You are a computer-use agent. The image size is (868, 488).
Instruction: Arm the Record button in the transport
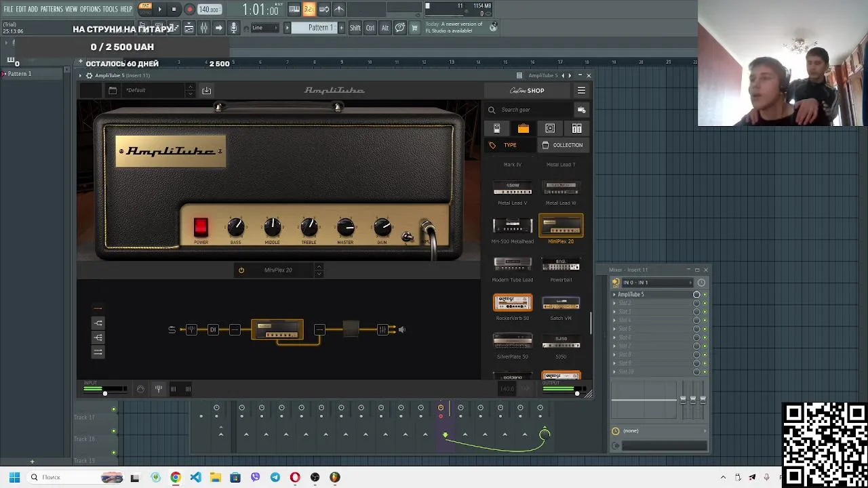tap(189, 9)
